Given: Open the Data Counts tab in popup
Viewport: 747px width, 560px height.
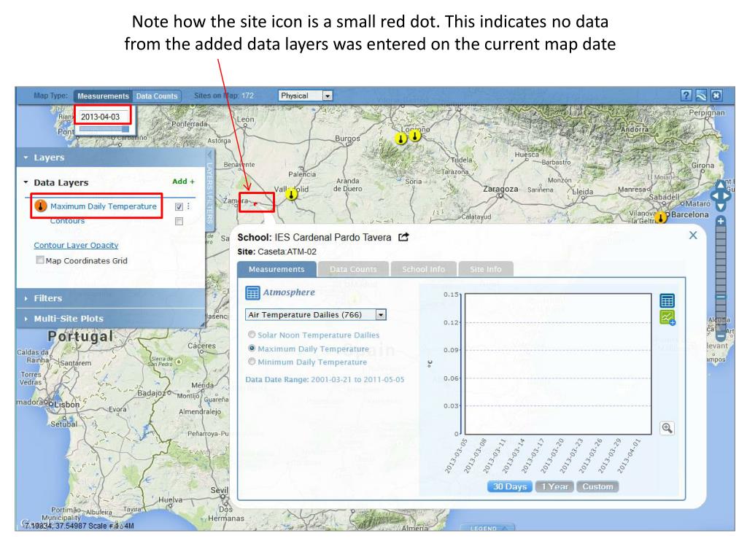Looking at the screenshot, I should tap(353, 269).
